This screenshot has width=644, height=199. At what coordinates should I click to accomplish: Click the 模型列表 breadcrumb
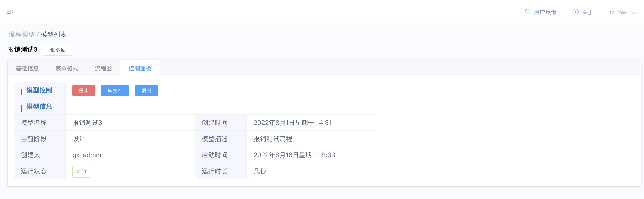pos(54,34)
